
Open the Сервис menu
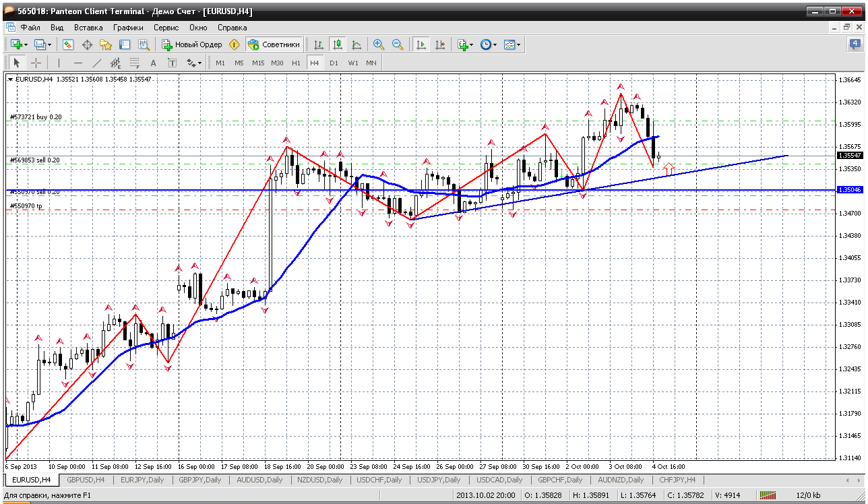[x=166, y=28]
